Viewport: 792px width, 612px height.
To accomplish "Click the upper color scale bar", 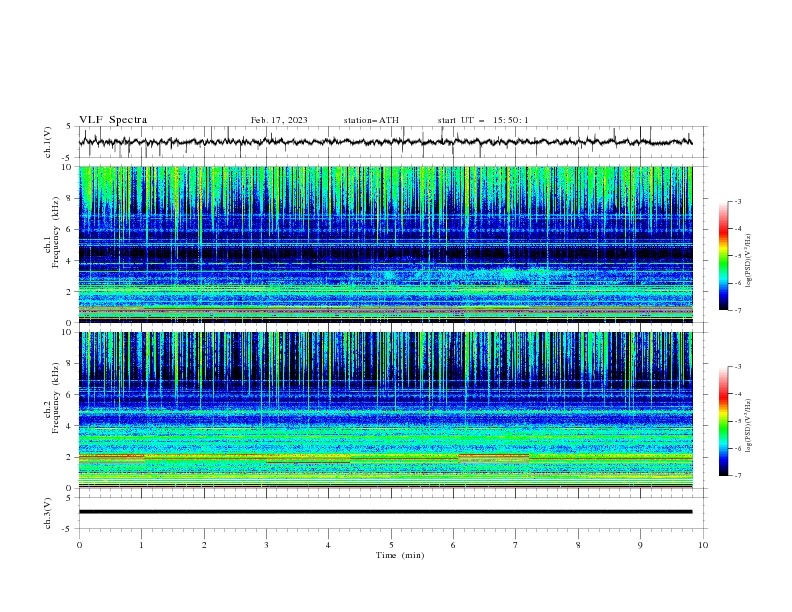I will tap(723, 255).
